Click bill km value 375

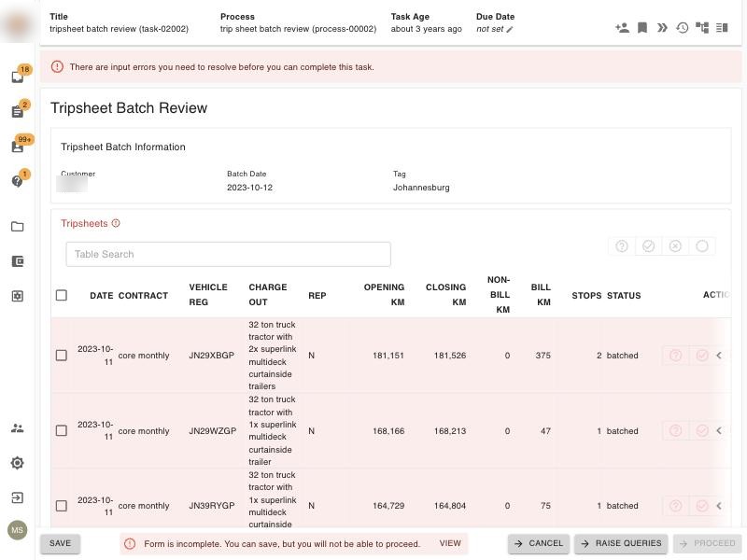543,356
